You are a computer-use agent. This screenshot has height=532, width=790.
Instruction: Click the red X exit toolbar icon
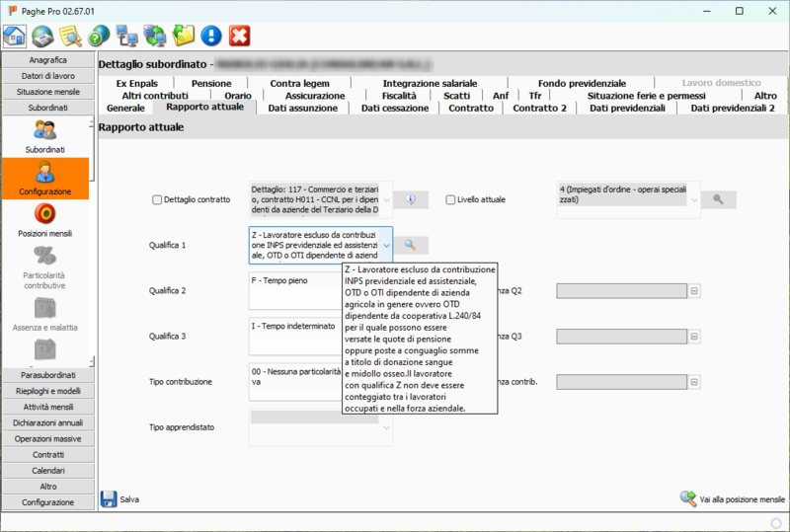point(239,37)
